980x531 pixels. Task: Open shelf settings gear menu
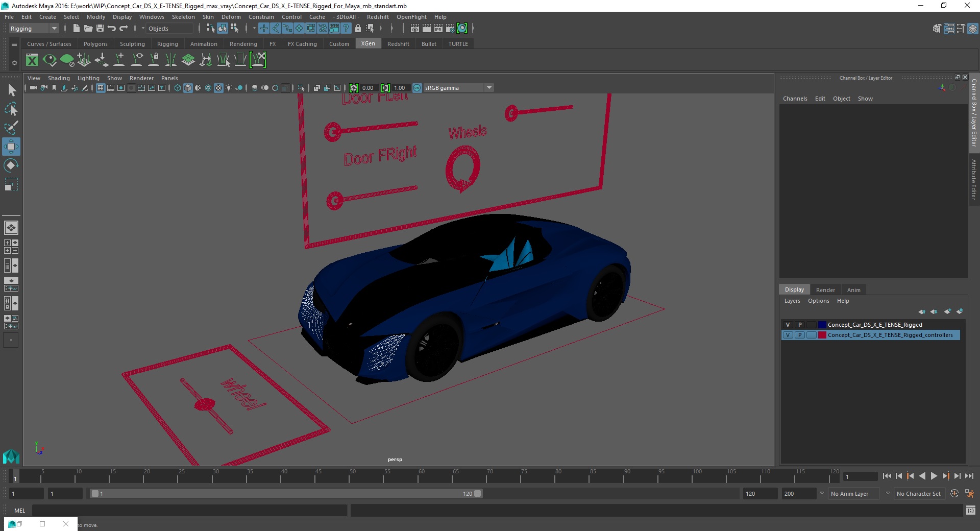click(14, 63)
